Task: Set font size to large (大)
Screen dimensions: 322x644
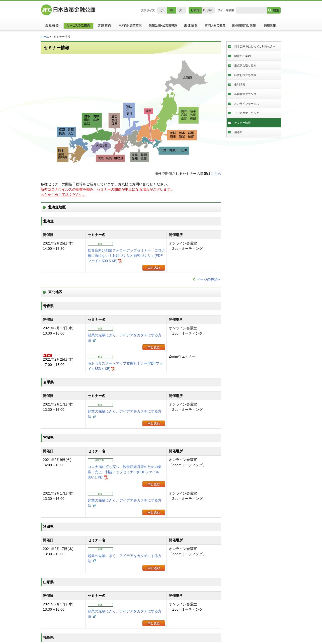Action: coord(181,10)
